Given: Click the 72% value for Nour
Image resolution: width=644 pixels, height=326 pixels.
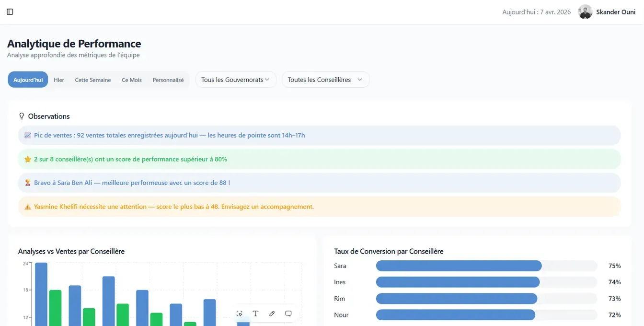Looking at the screenshot, I should [x=614, y=315].
